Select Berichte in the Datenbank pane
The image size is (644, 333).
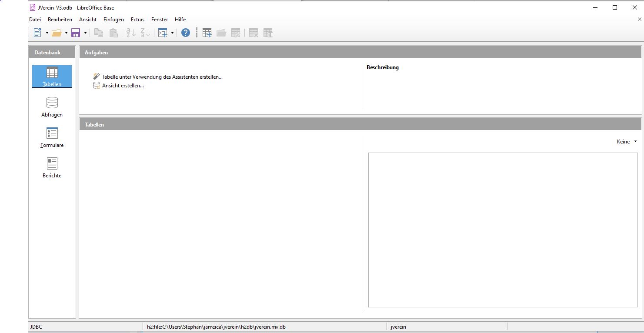click(52, 168)
